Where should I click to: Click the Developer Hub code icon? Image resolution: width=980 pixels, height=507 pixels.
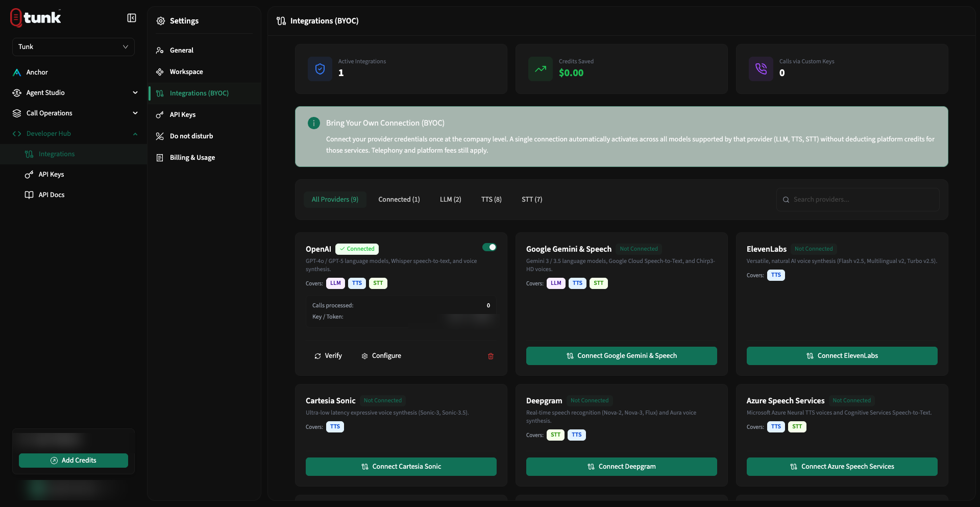tap(17, 134)
